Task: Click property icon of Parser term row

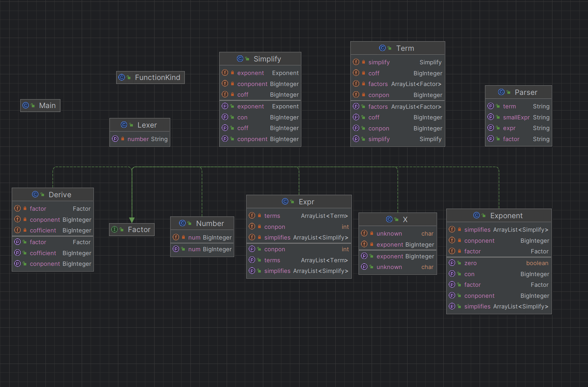Action: [491, 106]
